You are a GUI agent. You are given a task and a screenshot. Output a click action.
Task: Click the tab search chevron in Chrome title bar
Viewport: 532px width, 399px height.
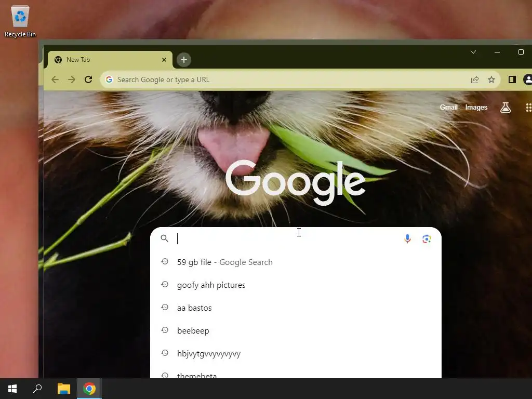tap(473, 52)
